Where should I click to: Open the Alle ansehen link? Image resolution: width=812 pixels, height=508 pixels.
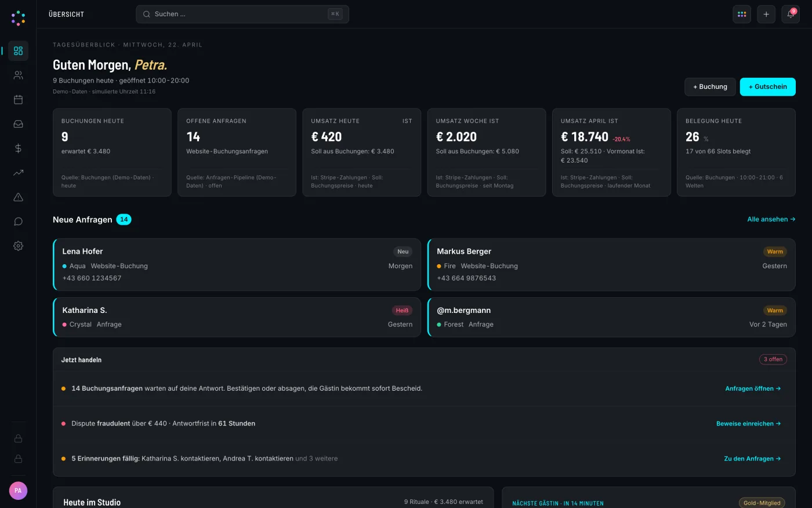click(771, 219)
